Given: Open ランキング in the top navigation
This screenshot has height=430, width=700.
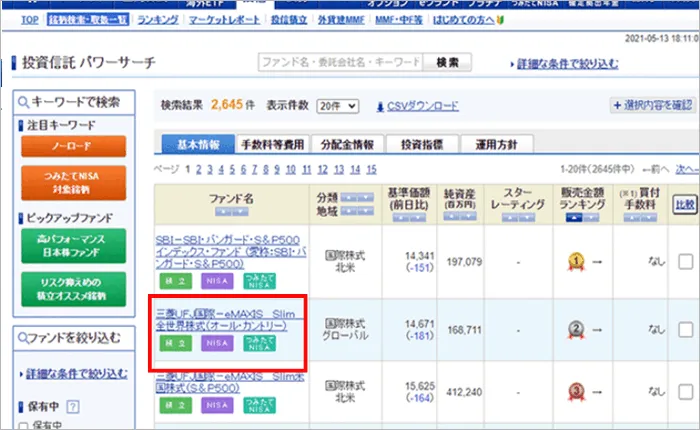Looking at the screenshot, I should click(x=158, y=20).
